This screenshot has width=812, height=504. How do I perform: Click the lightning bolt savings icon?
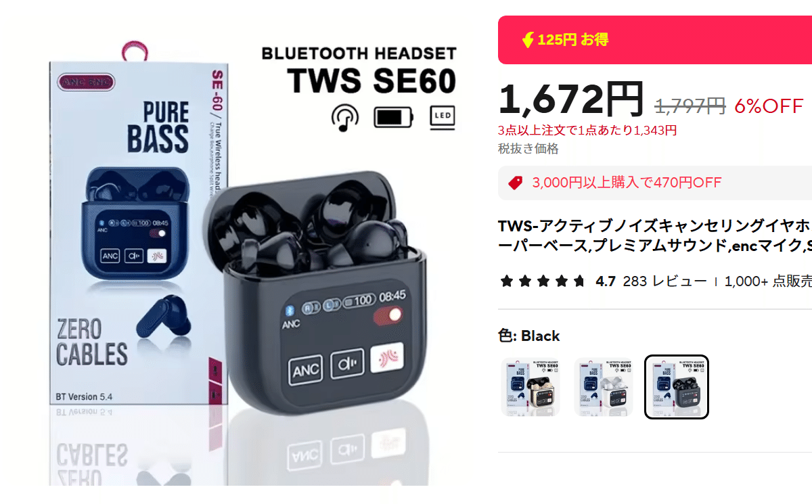(528, 41)
